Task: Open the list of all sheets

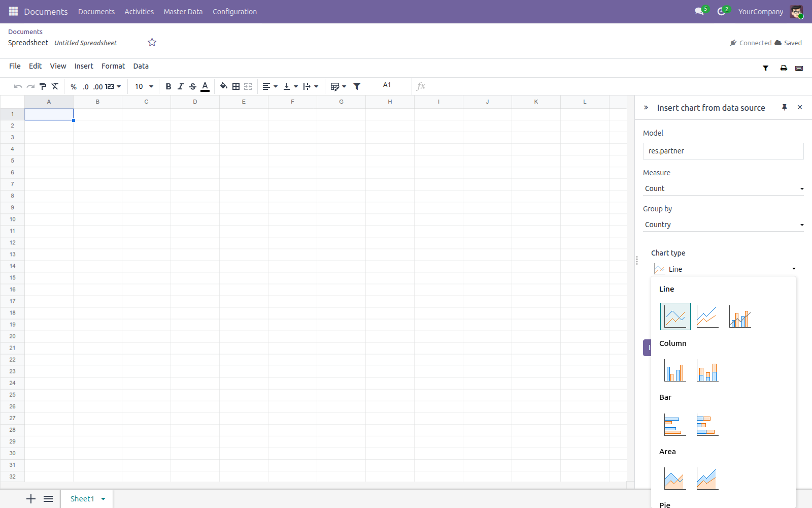Action: [48, 499]
